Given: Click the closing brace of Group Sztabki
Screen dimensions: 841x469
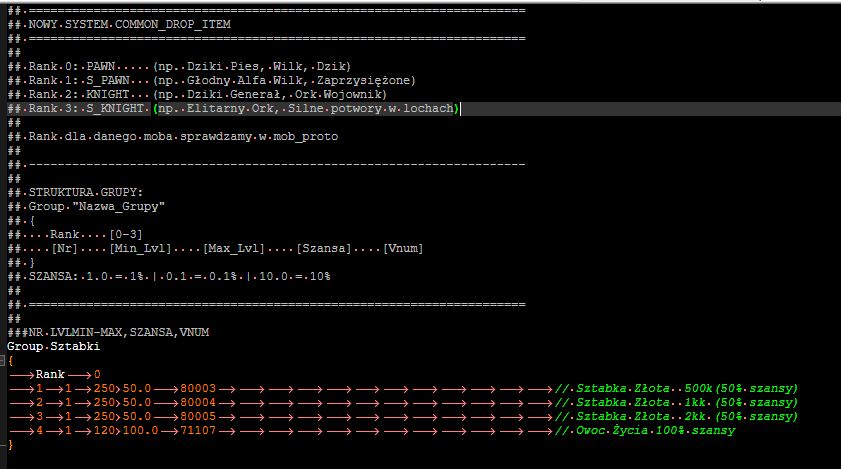Looking at the screenshot, I should [11, 444].
